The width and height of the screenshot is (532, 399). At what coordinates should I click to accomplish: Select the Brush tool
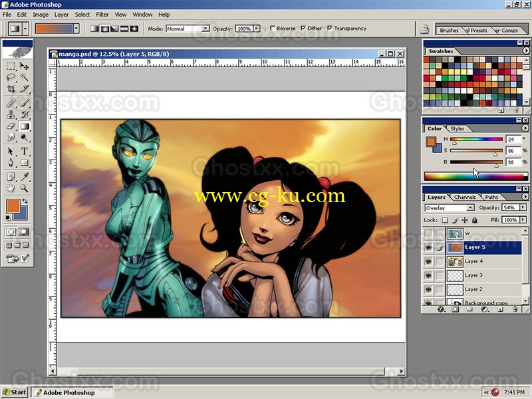tap(24, 103)
